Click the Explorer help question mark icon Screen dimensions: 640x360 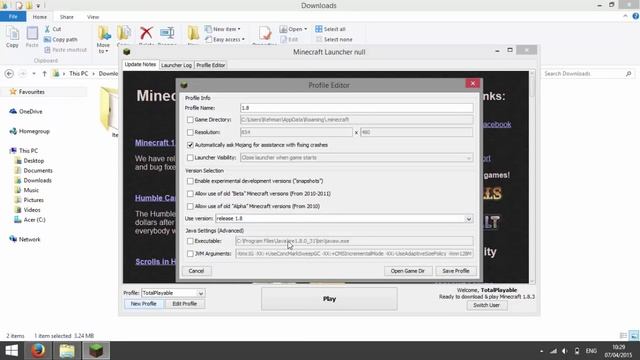[x=636, y=16]
